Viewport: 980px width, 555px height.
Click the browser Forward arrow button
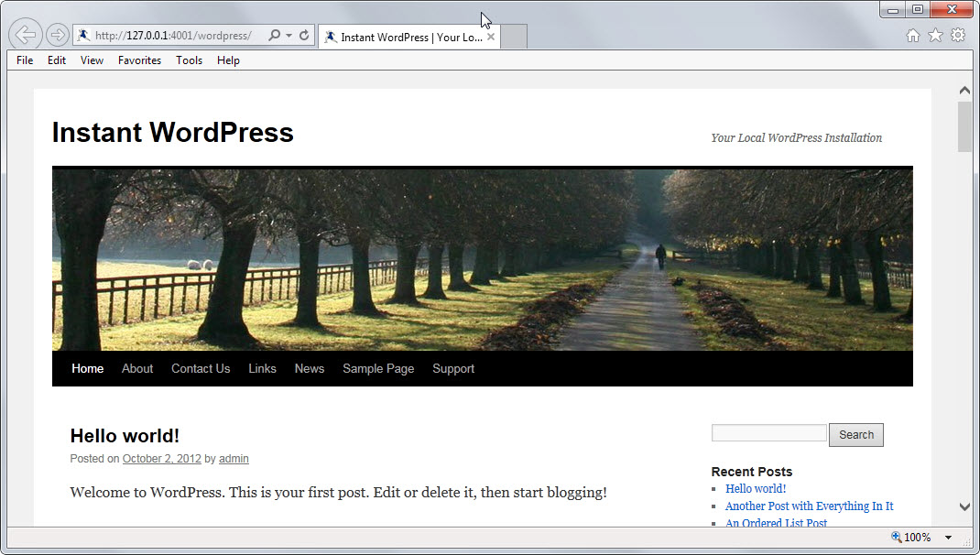pos(57,35)
